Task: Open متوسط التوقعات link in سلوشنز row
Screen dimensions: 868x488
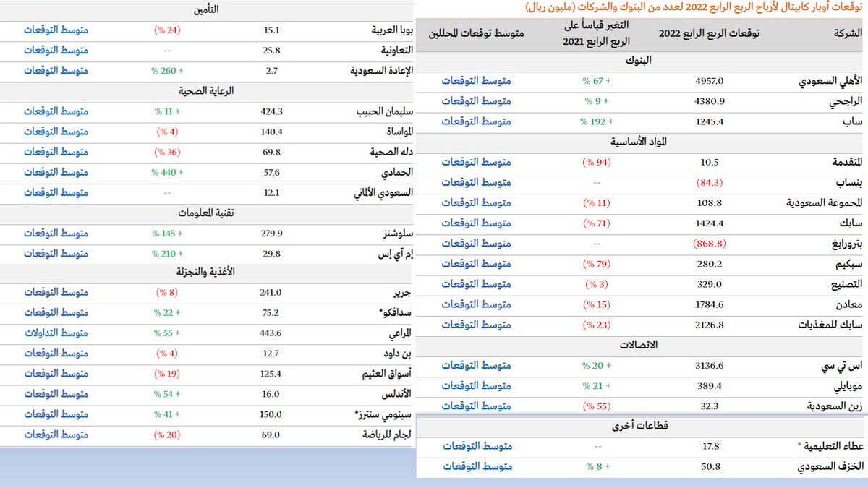Action: [56, 234]
